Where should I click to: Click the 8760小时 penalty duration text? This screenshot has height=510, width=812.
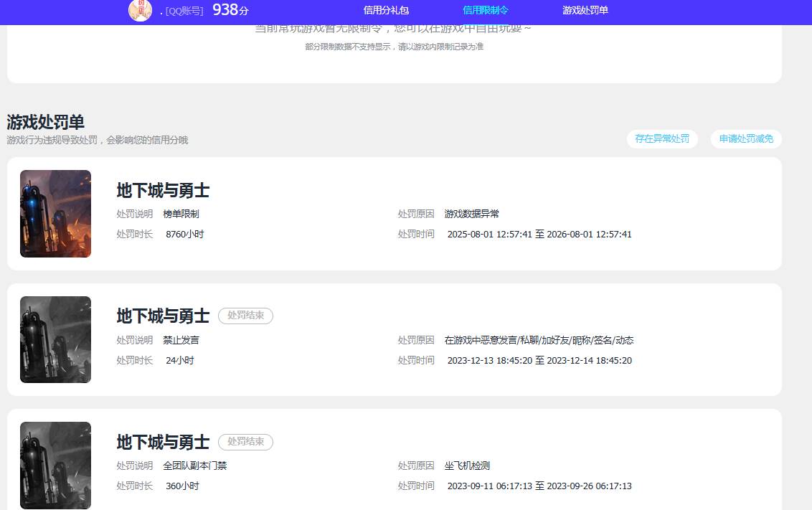click(184, 234)
